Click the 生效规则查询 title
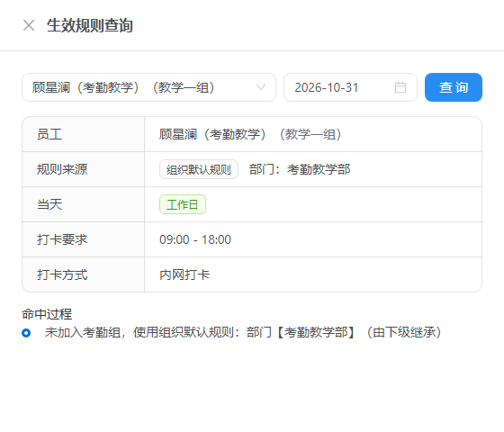Viewport: 504px width, 432px height. (90, 25)
